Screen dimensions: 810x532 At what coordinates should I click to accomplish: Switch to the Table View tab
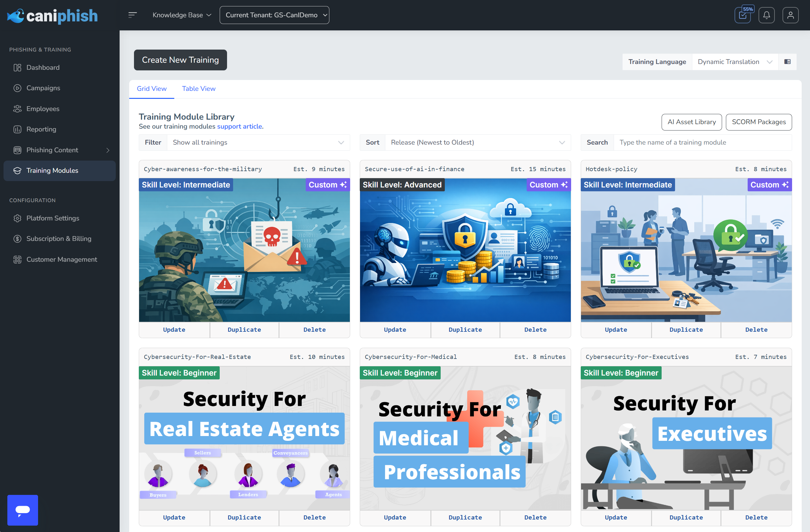coord(198,89)
